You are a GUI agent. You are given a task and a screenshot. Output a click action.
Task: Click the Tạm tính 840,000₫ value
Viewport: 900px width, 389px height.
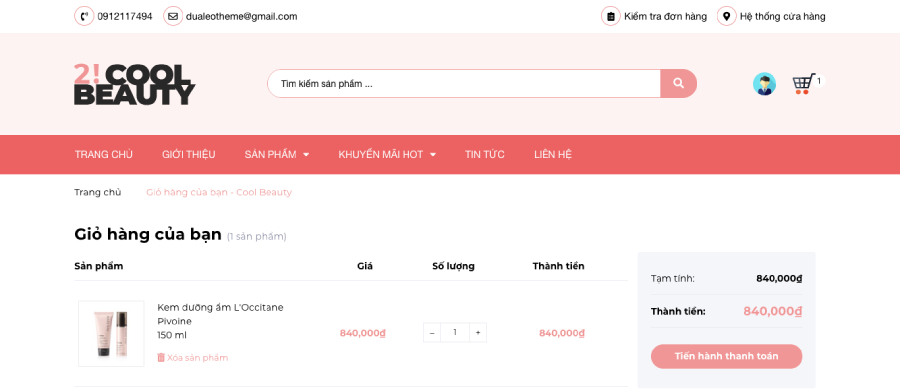pyautogui.click(x=779, y=279)
